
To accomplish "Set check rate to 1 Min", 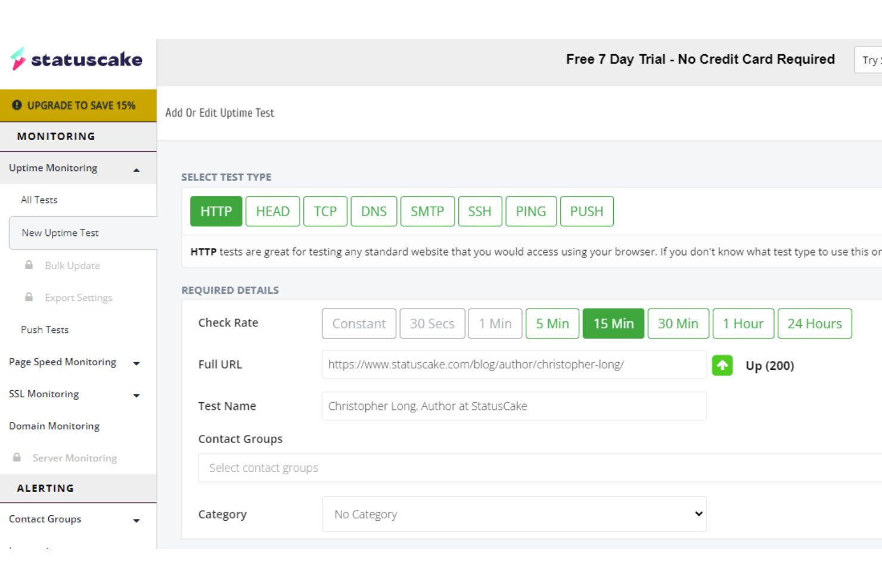I will [495, 323].
